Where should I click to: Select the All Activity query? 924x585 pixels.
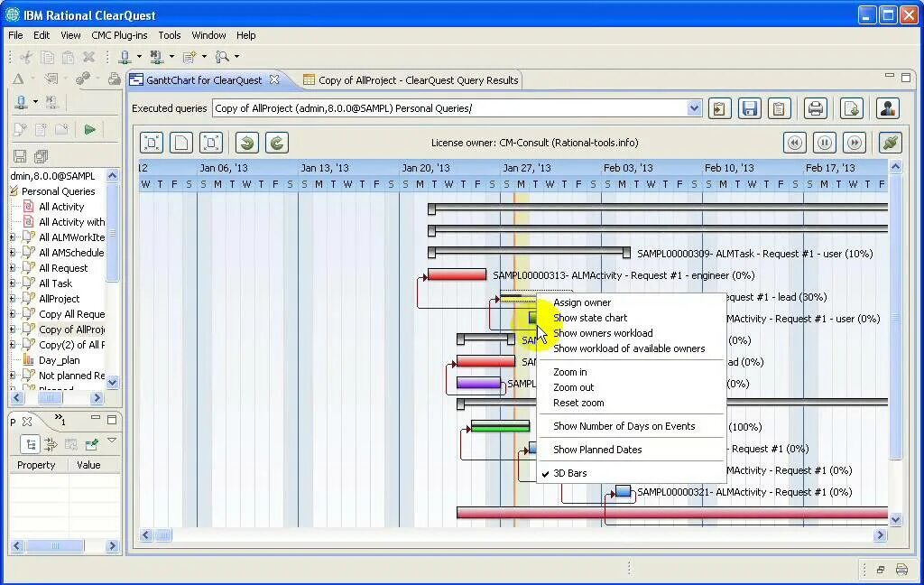click(x=61, y=207)
